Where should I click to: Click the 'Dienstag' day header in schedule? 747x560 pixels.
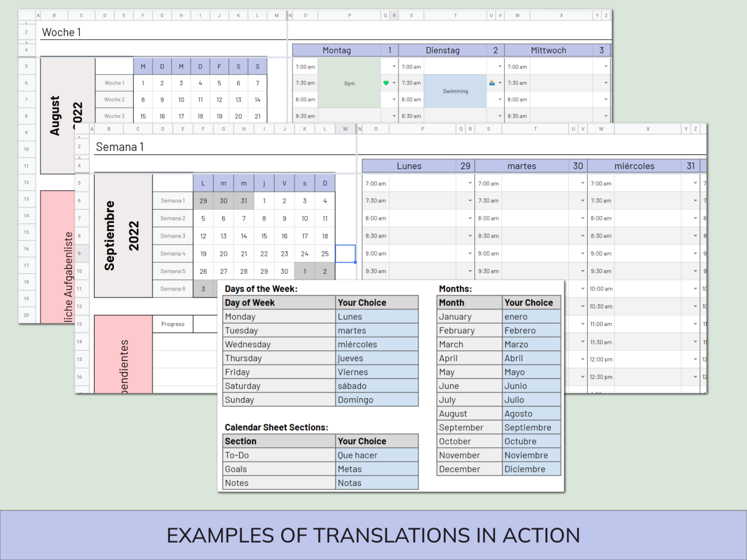tap(443, 50)
